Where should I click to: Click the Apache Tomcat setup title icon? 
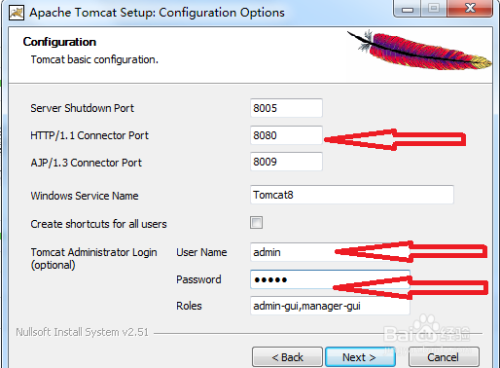(16, 13)
